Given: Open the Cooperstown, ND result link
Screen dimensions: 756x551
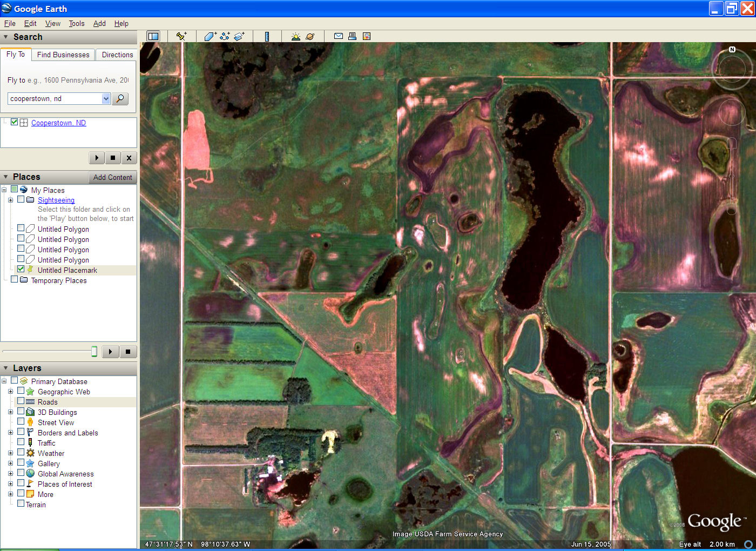Looking at the screenshot, I should 58,123.
